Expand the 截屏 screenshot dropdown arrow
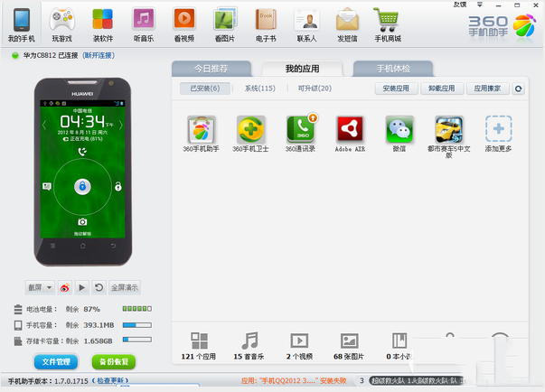Image resolution: width=545 pixels, height=392 pixels. click(50, 287)
